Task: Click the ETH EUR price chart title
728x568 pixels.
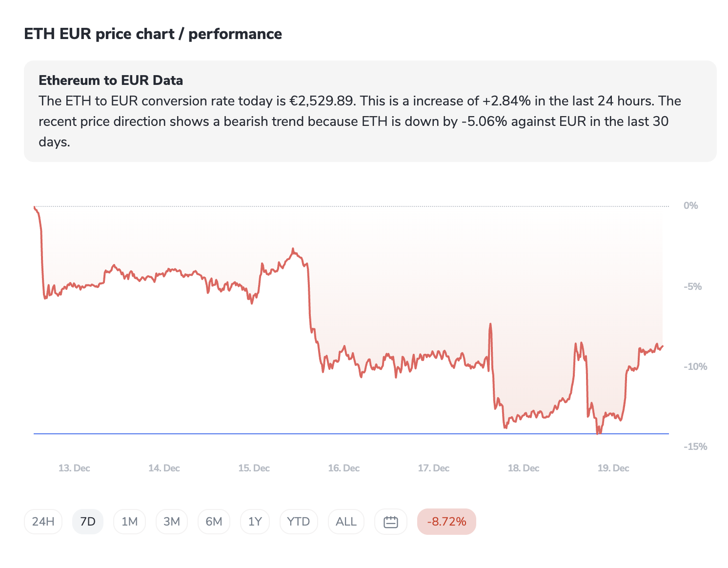Action: (153, 34)
